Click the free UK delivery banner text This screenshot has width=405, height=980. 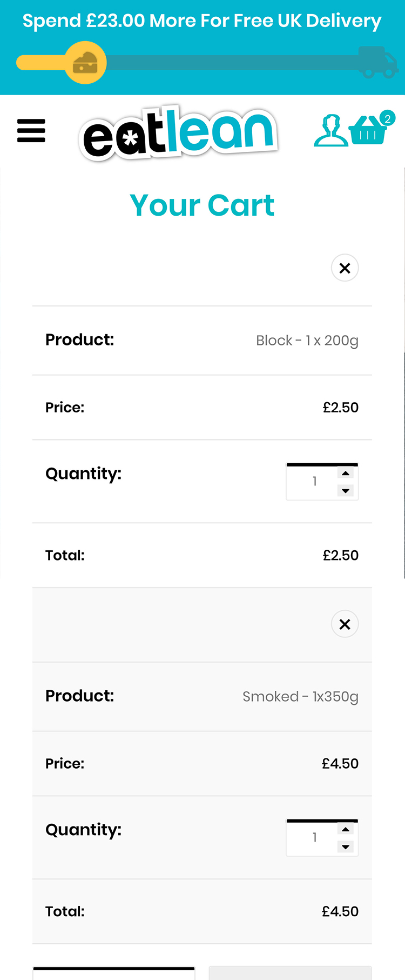[x=202, y=21]
